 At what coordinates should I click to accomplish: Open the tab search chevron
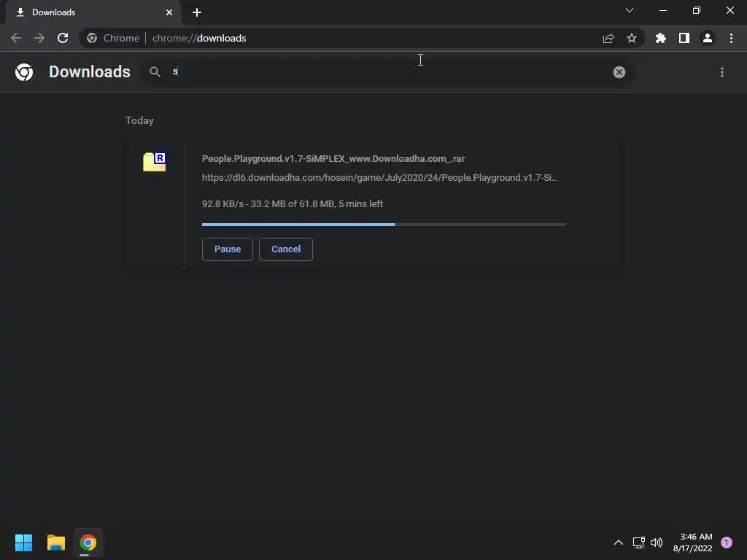click(x=630, y=10)
